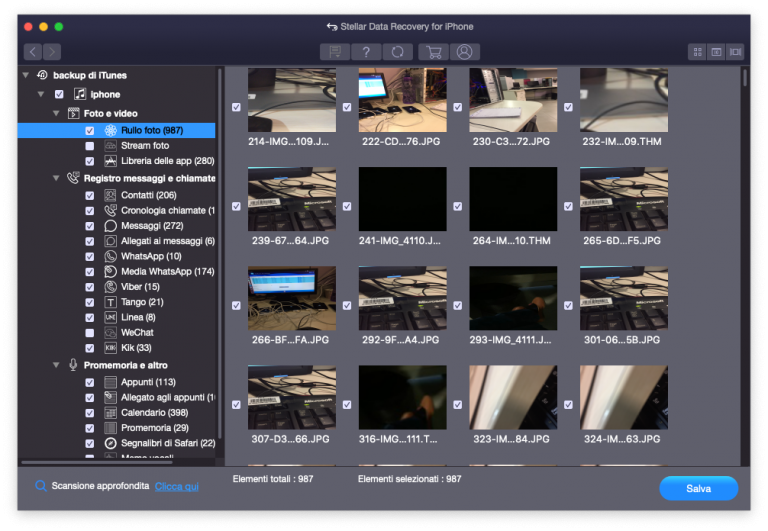Viewport: 768px width, 531px height.
Task: Click the Cronologia chiamate phone icon
Action: (111, 210)
